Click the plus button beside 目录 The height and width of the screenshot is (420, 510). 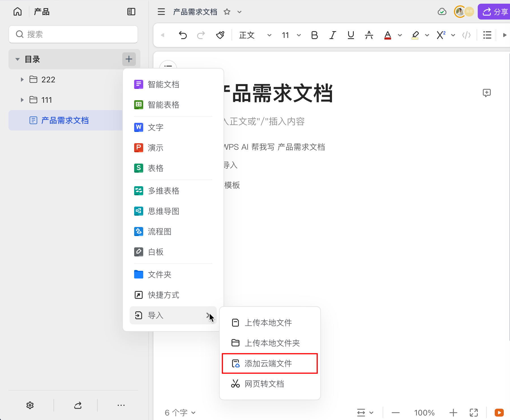[x=129, y=59]
